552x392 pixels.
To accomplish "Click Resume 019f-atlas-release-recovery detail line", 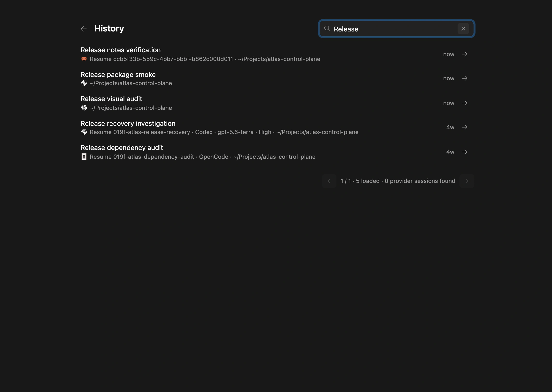I will pos(224,132).
